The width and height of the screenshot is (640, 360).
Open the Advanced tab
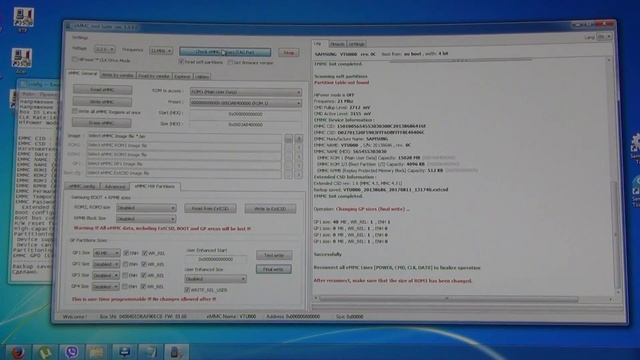tap(115, 187)
